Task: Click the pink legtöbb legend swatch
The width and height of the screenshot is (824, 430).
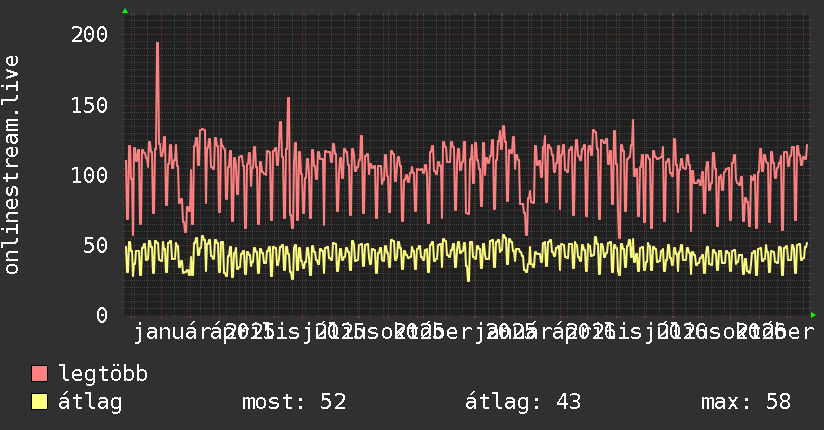Action: [x=39, y=373]
